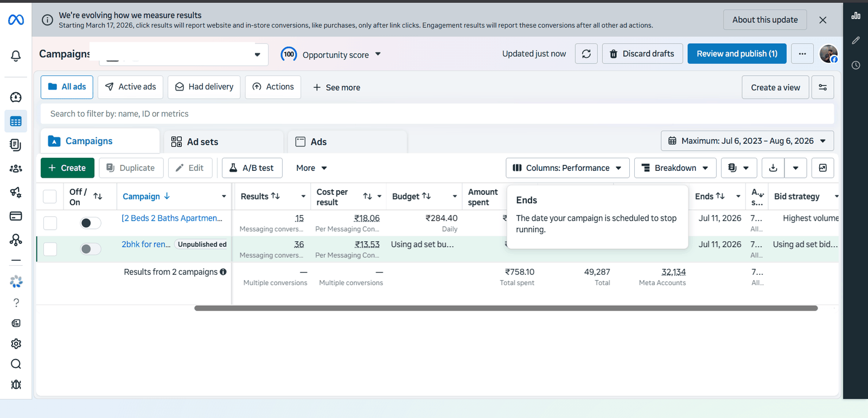This screenshot has width=868, height=418.
Task: Click the Results from 2 campaigns info icon
Action: point(223,272)
